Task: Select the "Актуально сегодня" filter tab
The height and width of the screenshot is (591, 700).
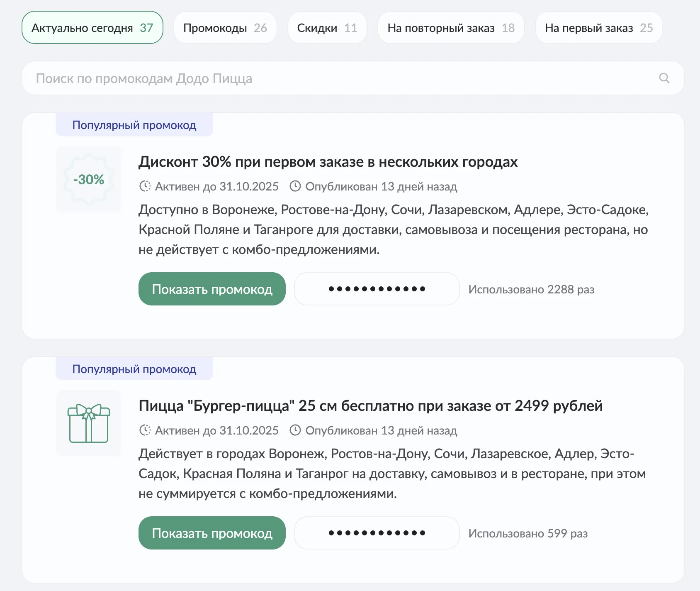Action: (92, 27)
